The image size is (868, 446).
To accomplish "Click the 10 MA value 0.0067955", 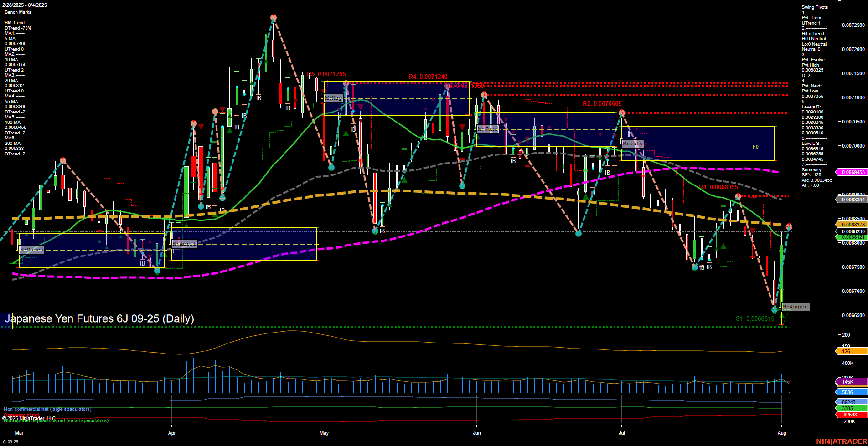I will coord(15,65).
